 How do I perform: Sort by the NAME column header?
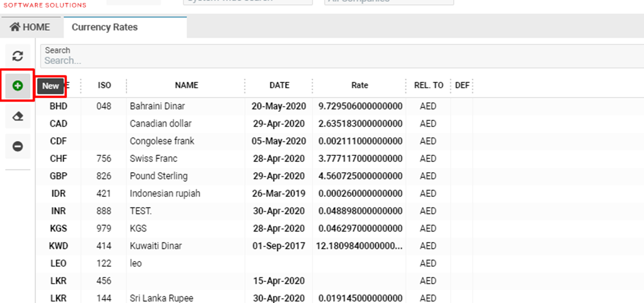click(x=186, y=85)
